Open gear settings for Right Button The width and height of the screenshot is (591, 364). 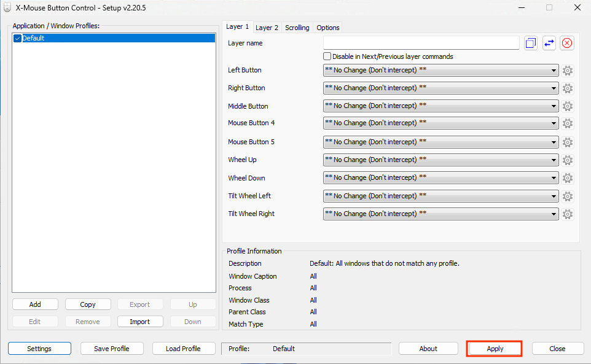pyautogui.click(x=567, y=88)
